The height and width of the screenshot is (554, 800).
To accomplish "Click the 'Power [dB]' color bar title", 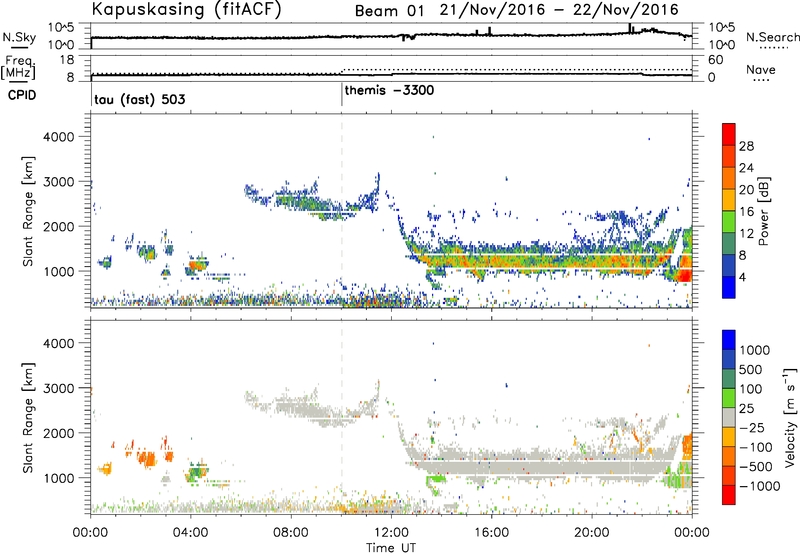I will pos(764,211).
